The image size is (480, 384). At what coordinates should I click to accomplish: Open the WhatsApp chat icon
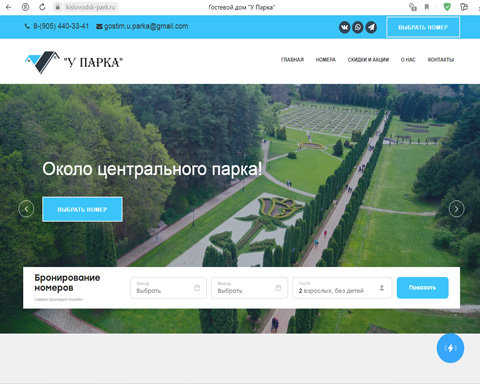pos(358,27)
